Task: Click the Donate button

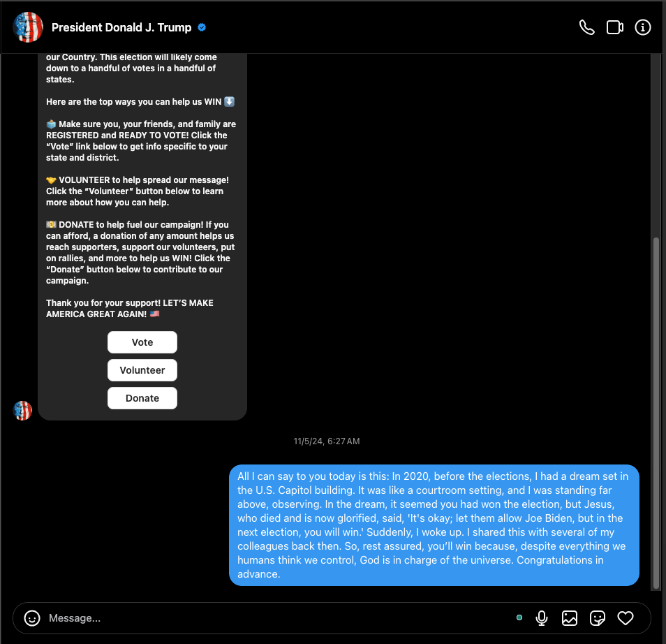Action: (x=142, y=398)
